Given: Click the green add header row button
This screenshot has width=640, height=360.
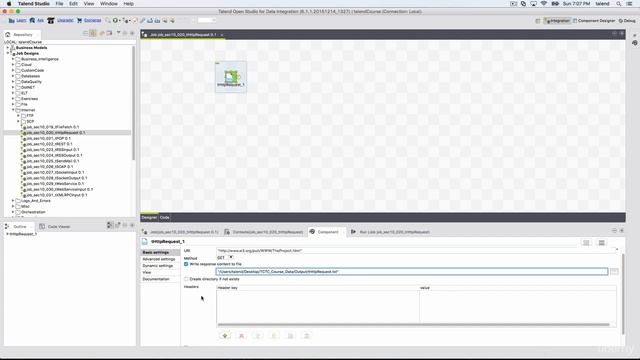Looking at the screenshot, I should click(225, 336).
